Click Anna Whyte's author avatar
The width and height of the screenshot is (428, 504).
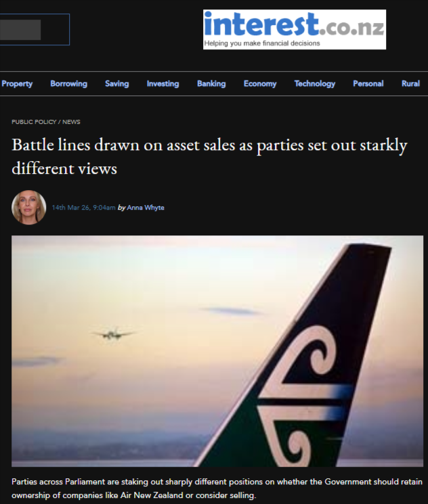pos(28,207)
